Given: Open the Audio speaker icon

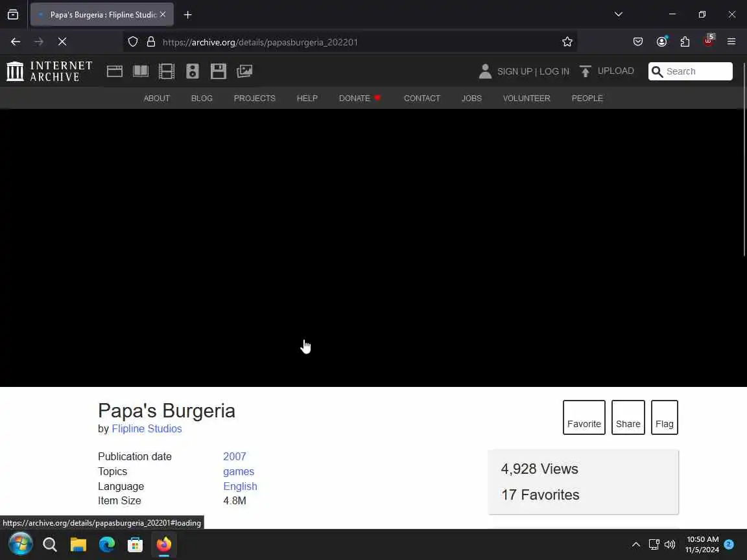Looking at the screenshot, I should [x=193, y=71].
